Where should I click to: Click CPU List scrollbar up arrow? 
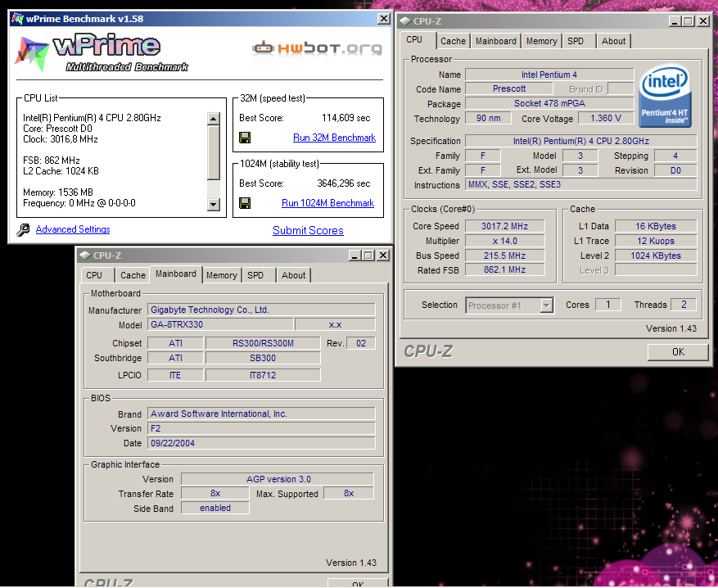point(214,119)
